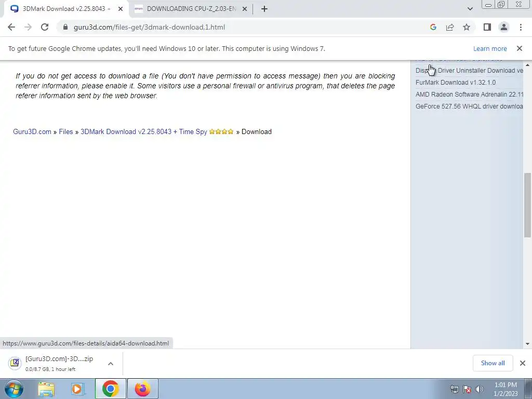Screen dimensions: 532x399
Task: Open AMD Radeon Software Adrenalin link
Action: pyautogui.click(x=469, y=95)
